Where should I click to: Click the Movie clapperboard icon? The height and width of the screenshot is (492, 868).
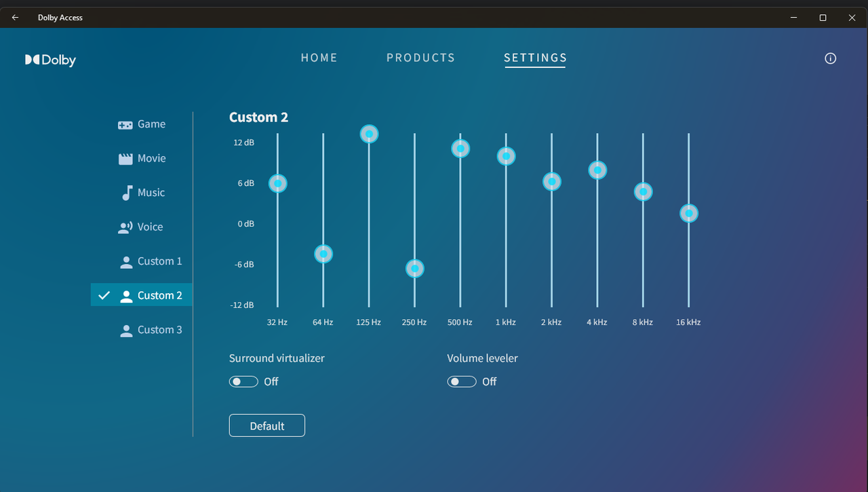[x=125, y=159]
